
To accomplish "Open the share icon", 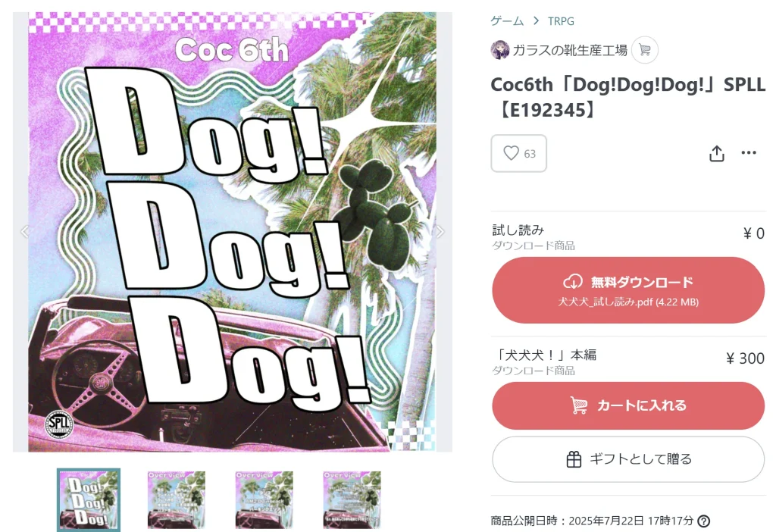I will coord(717,153).
